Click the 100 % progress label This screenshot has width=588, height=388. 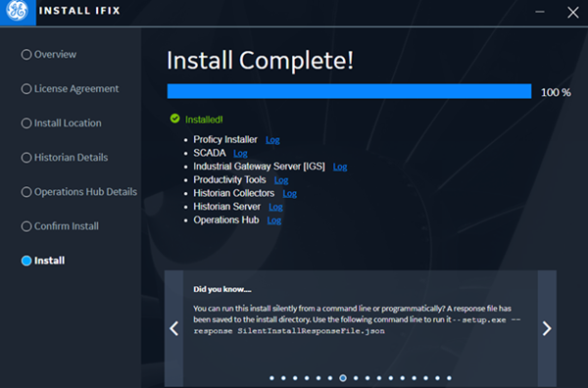556,93
